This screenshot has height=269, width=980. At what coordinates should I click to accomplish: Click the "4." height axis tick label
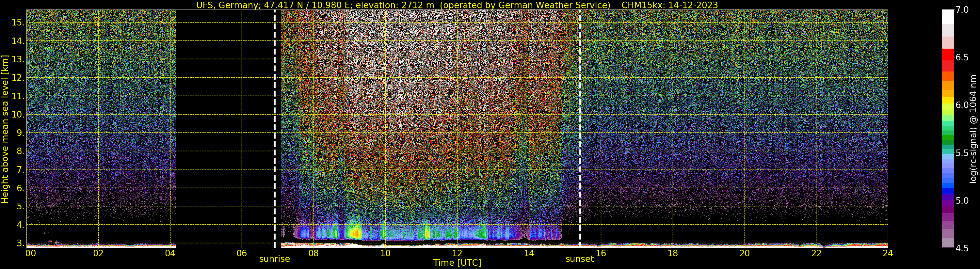[20, 225]
